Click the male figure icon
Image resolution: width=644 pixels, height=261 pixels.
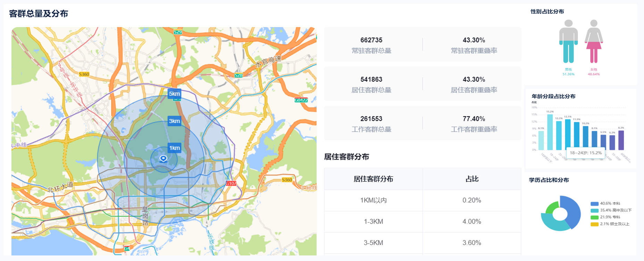coord(568,41)
